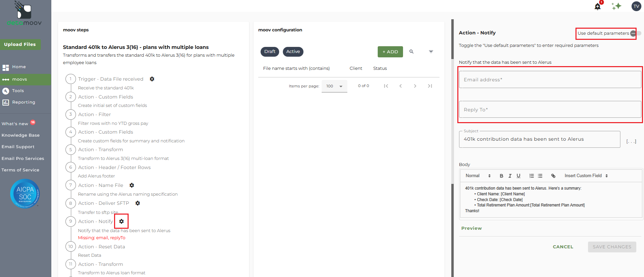Open the filter icon in moov configuration

pos(431,52)
